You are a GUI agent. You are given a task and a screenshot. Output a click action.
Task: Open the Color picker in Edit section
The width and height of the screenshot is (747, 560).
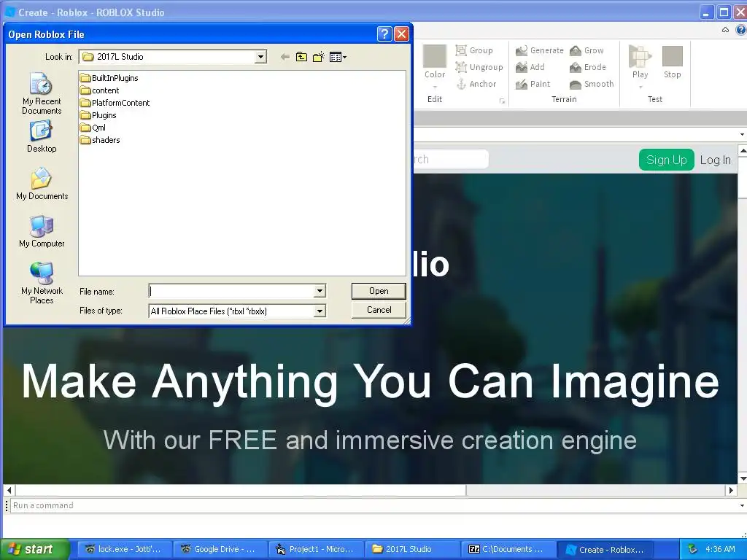tap(435, 66)
